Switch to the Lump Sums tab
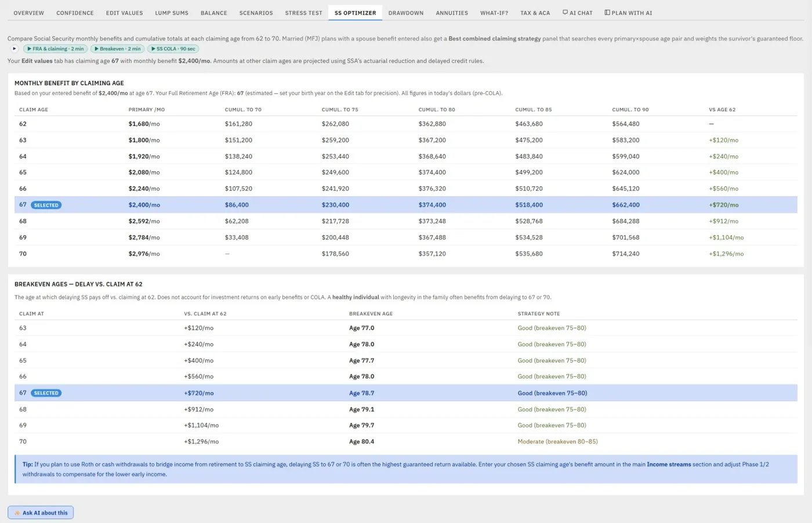Image resolution: width=812 pixels, height=523 pixels. click(x=172, y=13)
